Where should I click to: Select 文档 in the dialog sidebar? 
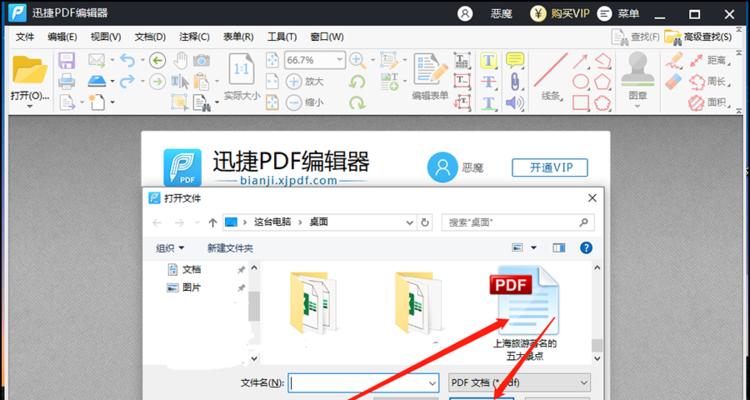(x=184, y=269)
